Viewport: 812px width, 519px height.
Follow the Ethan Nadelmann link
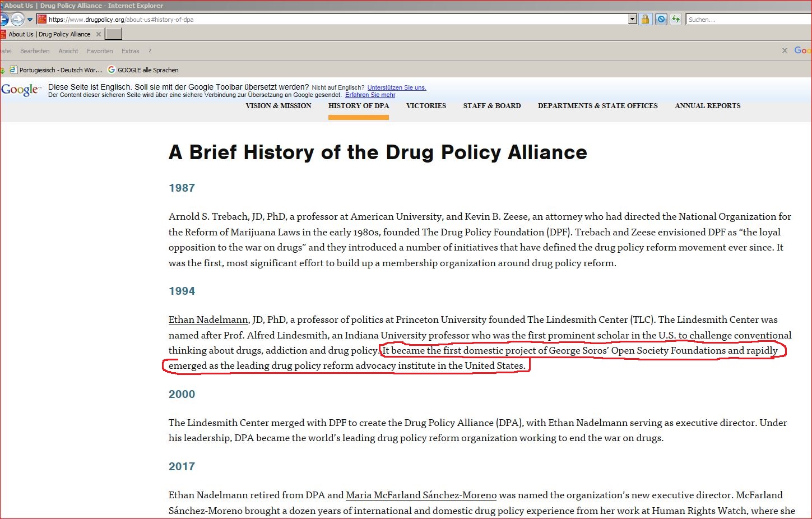click(x=208, y=320)
